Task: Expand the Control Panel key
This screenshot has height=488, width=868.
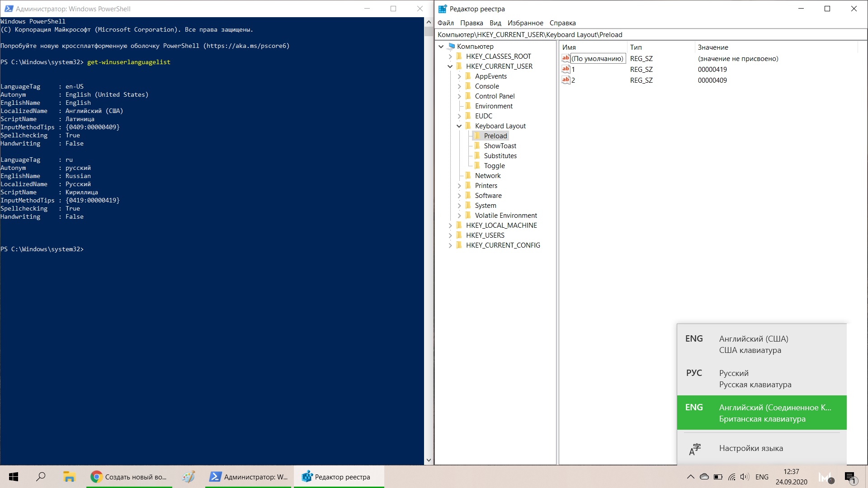Action: coord(459,96)
